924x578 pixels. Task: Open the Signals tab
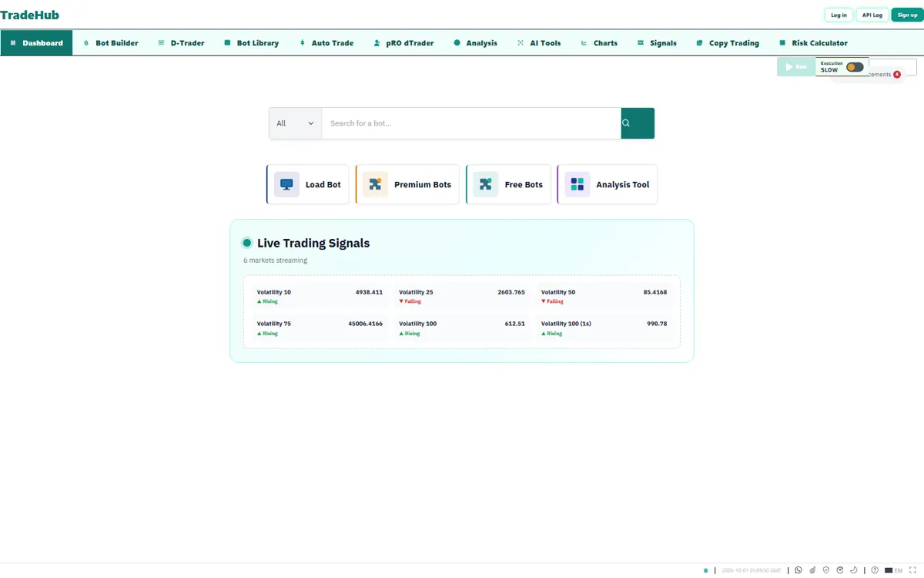click(x=657, y=43)
